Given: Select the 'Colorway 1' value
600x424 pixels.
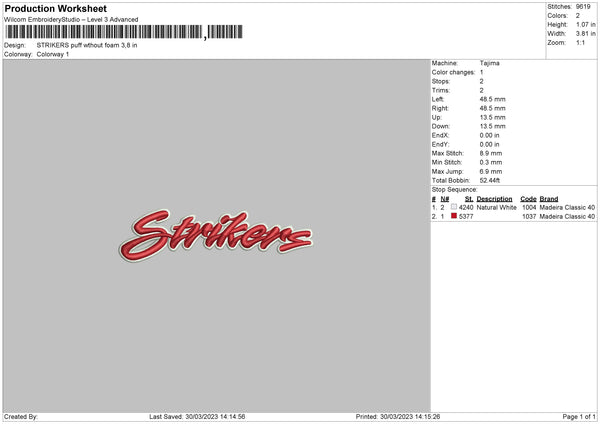Looking at the screenshot, I should [x=53, y=54].
